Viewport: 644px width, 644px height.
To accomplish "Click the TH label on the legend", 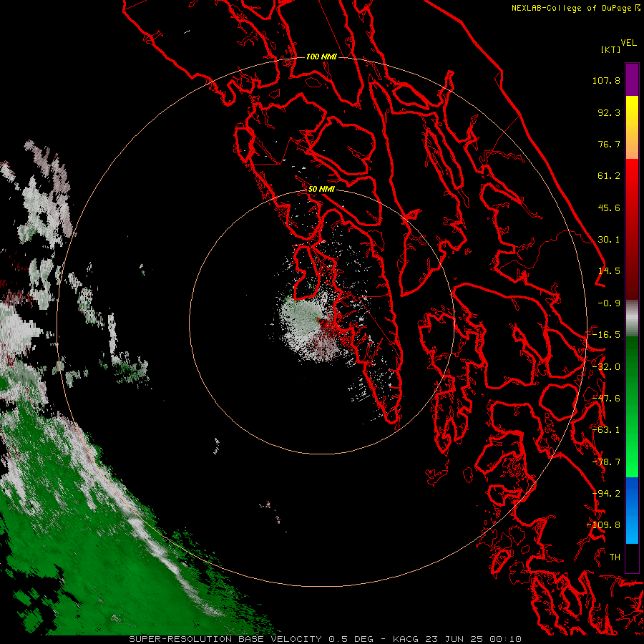I will click(x=615, y=557).
